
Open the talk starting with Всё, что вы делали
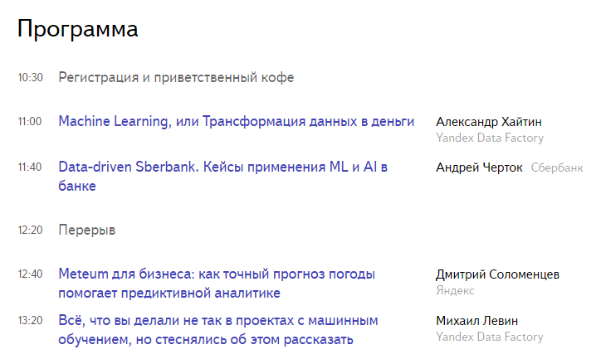pos(218,320)
